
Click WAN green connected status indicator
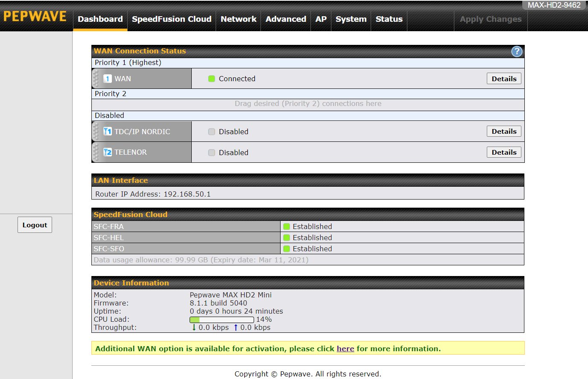(211, 79)
